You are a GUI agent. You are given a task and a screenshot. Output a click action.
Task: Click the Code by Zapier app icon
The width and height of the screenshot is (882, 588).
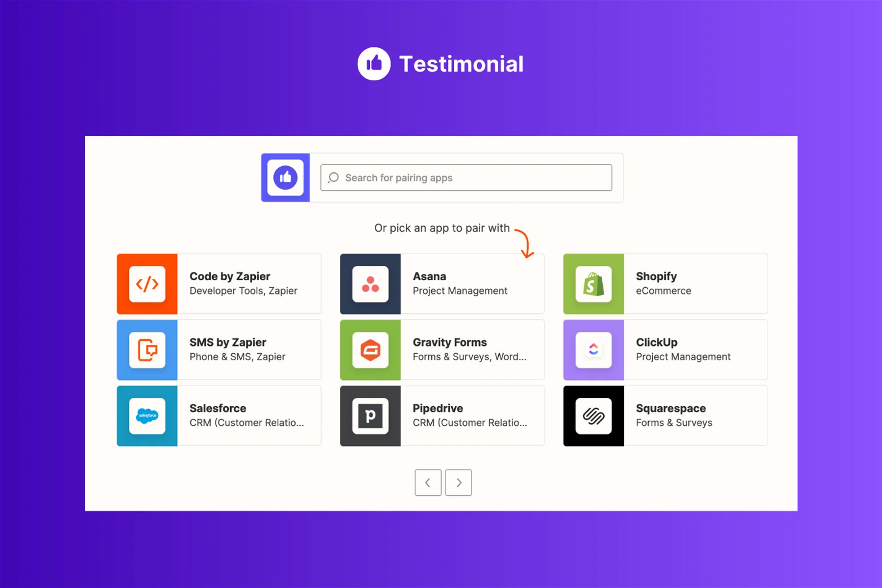tap(147, 284)
